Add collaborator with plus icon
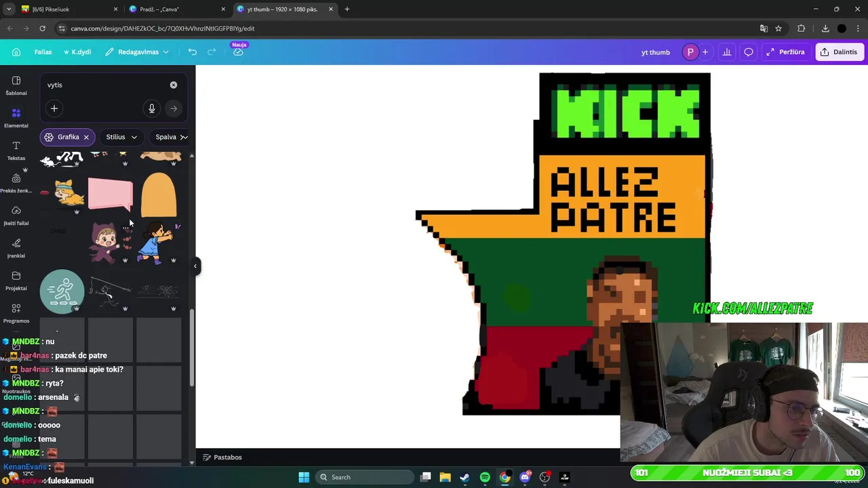Image resolution: width=868 pixels, height=488 pixels. click(x=705, y=52)
